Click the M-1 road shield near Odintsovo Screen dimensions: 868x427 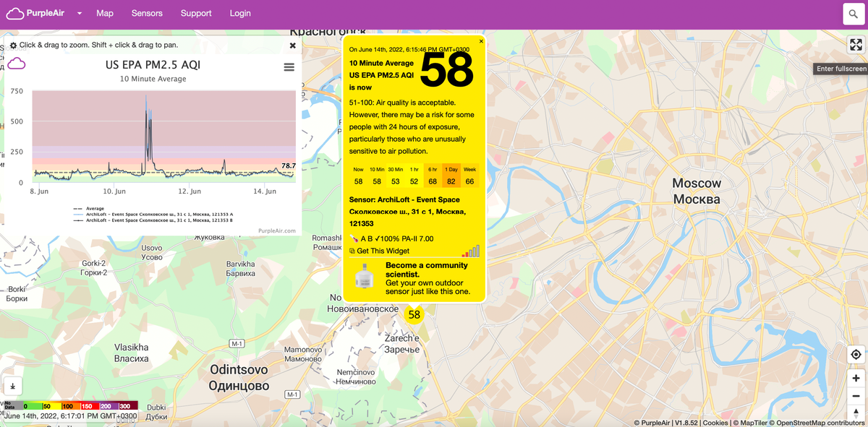click(237, 342)
